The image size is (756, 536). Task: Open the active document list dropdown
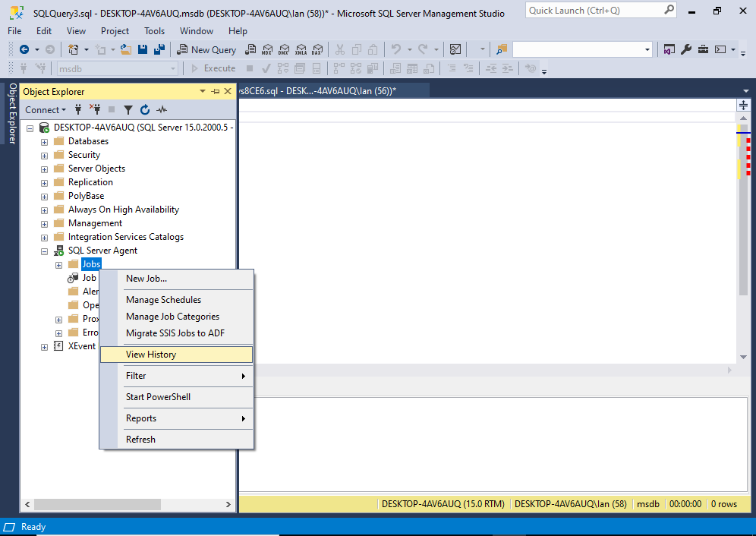point(746,90)
